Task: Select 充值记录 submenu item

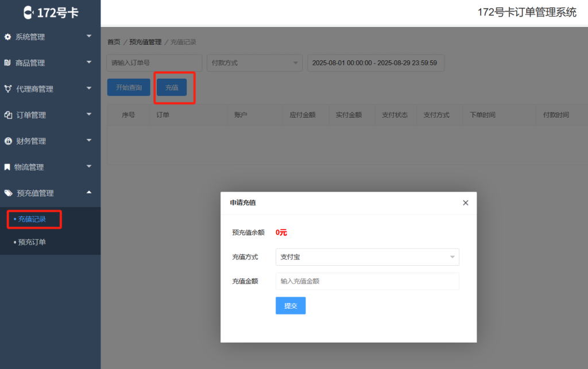Action: click(32, 219)
